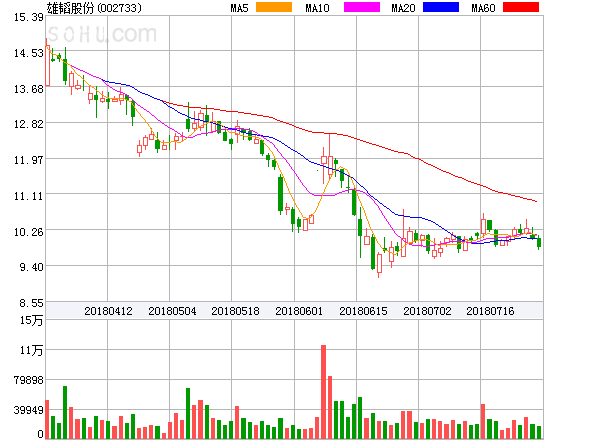Click the 20180702 date label
Image resolution: width=600 pixels, height=440 pixels.
(427, 311)
